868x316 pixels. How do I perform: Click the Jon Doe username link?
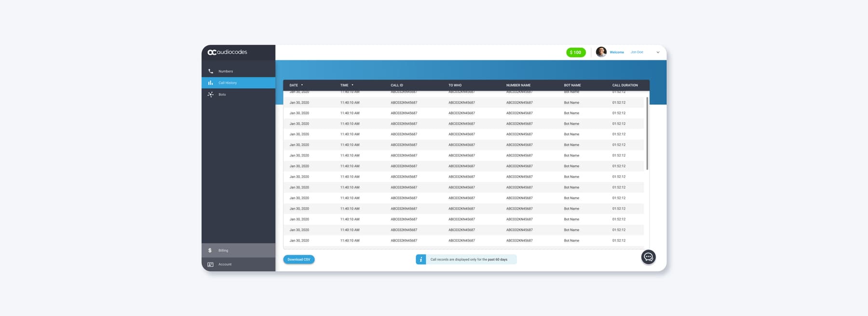637,52
